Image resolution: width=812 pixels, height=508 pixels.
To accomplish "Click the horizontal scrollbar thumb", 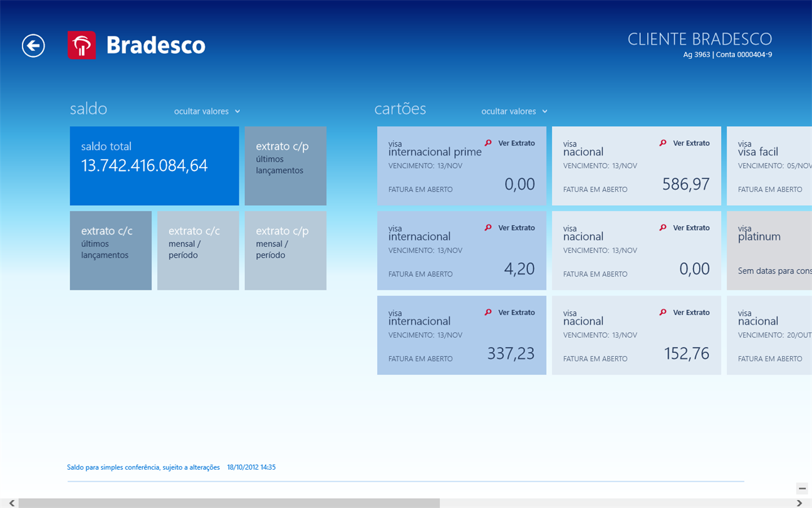I will (x=229, y=503).
